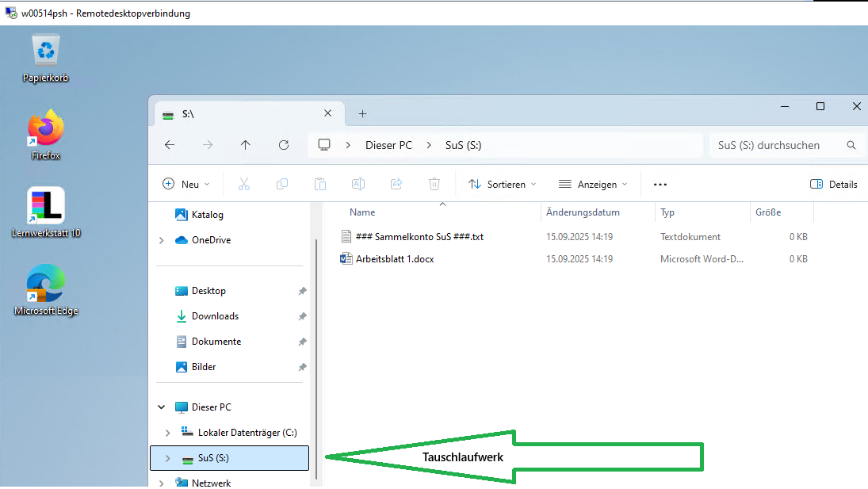Sort by the Änderungsdatum column header
Image resolution: width=868 pixels, height=489 pixels.
click(583, 212)
